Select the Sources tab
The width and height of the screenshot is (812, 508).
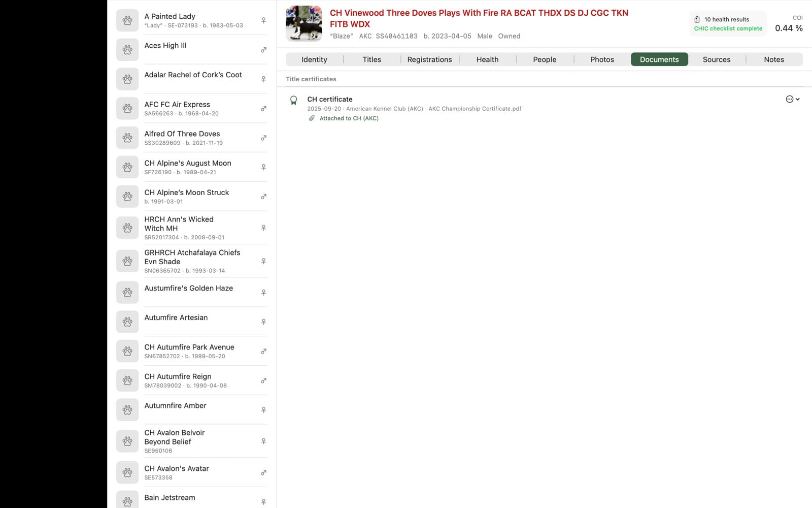[717, 59]
